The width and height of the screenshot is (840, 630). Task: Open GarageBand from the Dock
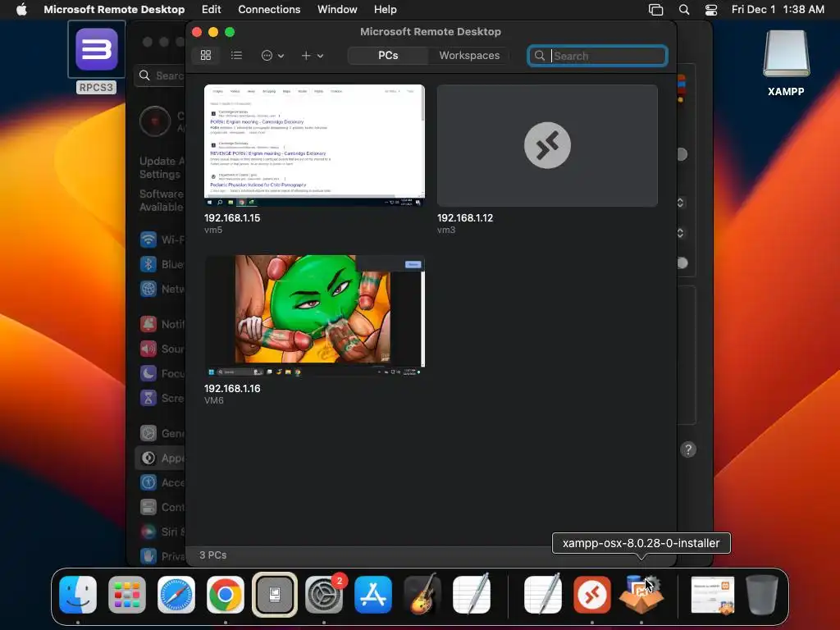point(422,594)
